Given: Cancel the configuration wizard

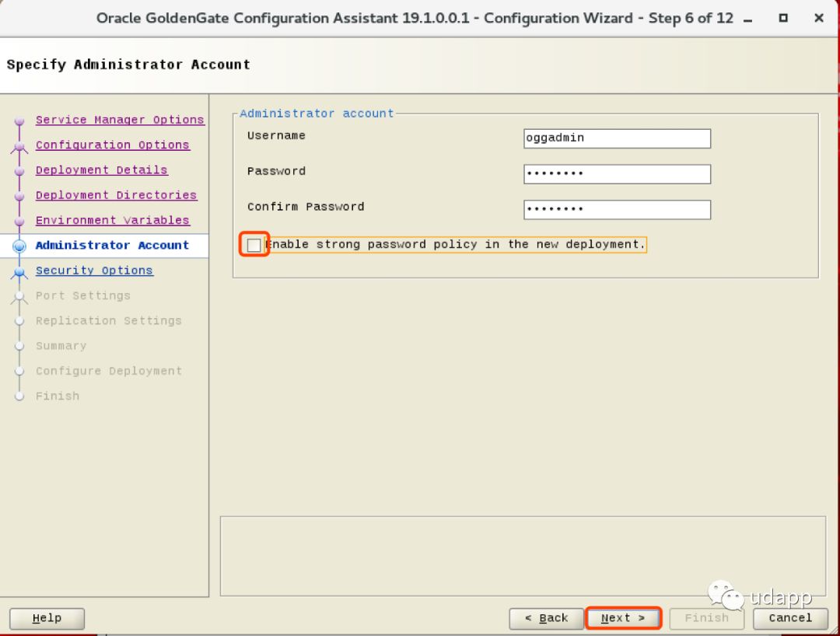Looking at the screenshot, I should click(x=791, y=618).
